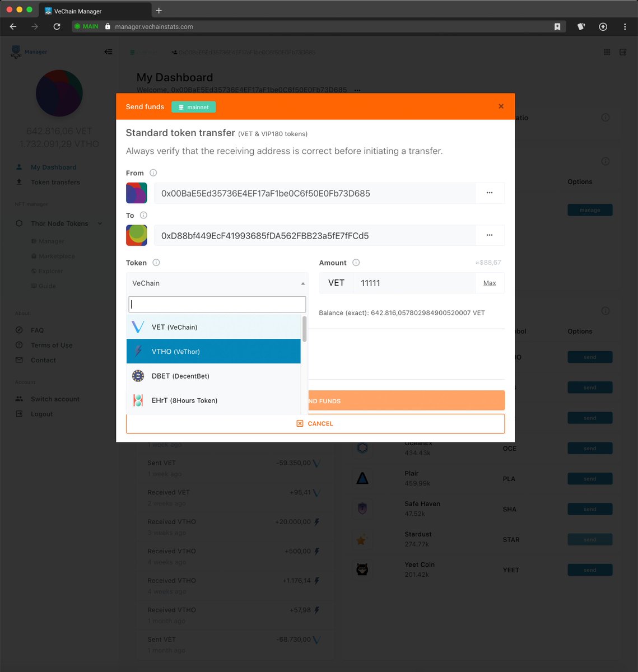
Task: Open the From address options menu
Action: pyautogui.click(x=490, y=193)
